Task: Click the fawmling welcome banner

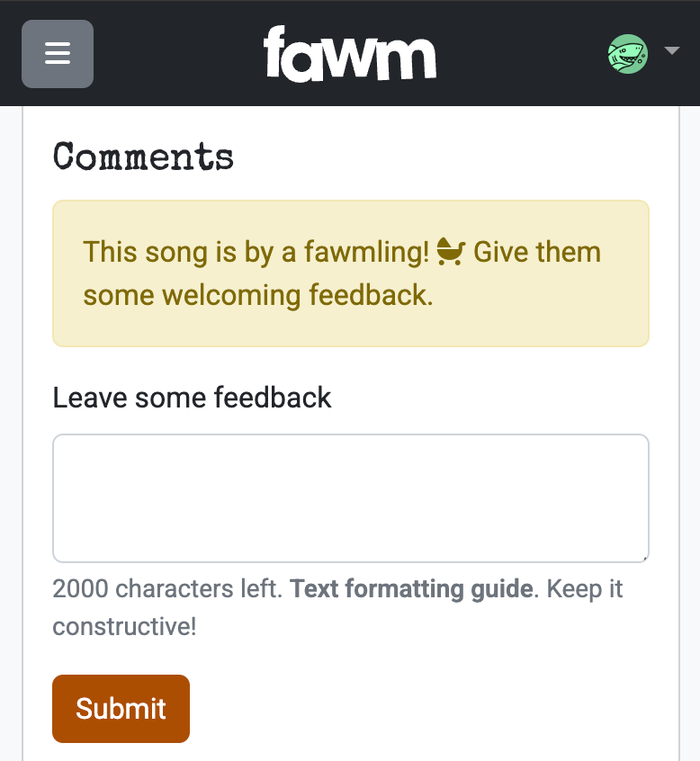Action: 350,273
